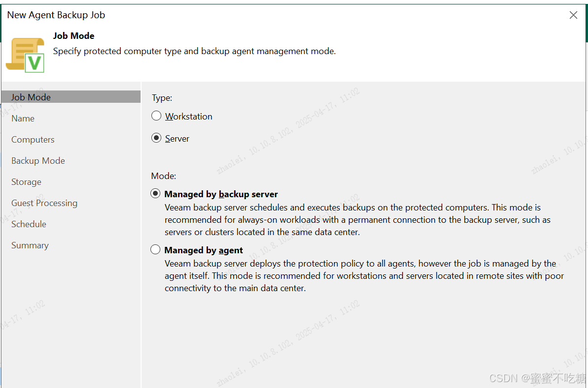Select the Server type radio button
Image resolution: width=588 pixels, height=388 pixels.
(156, 138)
